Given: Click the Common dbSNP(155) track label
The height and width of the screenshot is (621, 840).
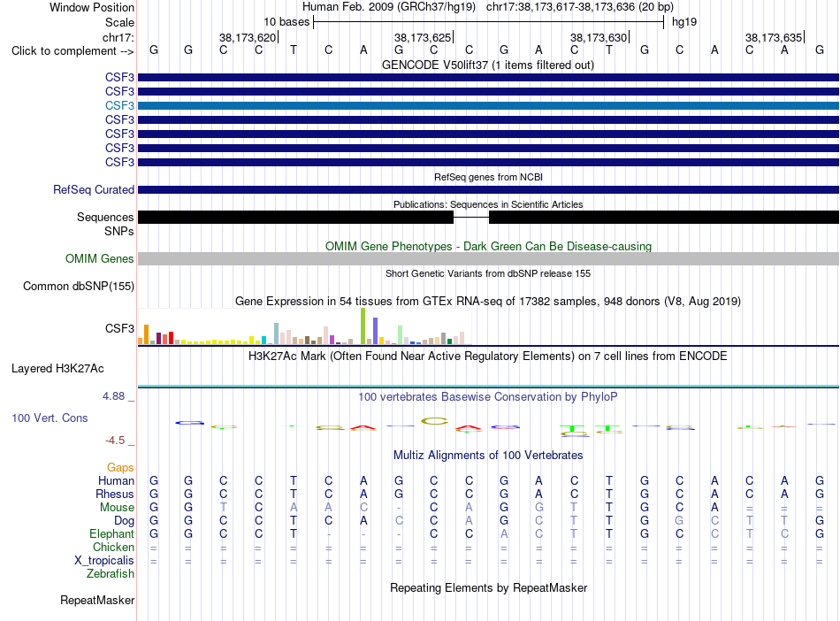Looking at the screenshot, I should pyautogui.click(x=79, y=286).
